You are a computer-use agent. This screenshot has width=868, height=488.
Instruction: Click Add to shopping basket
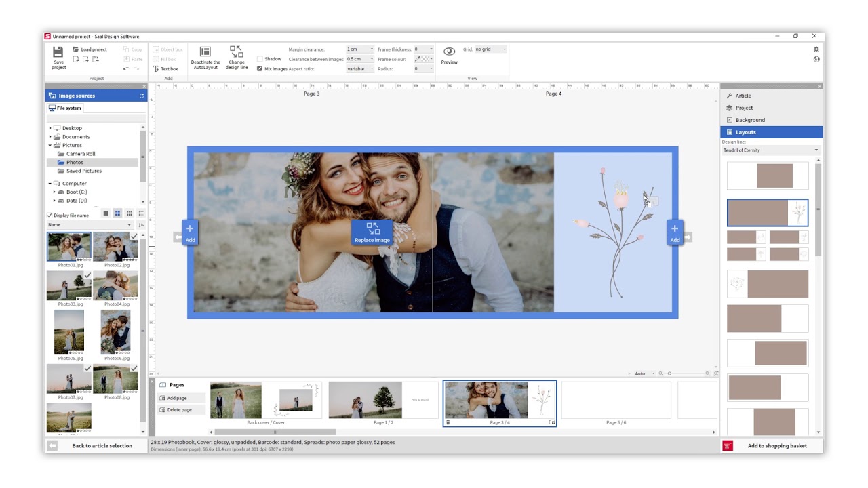[771, 446]
